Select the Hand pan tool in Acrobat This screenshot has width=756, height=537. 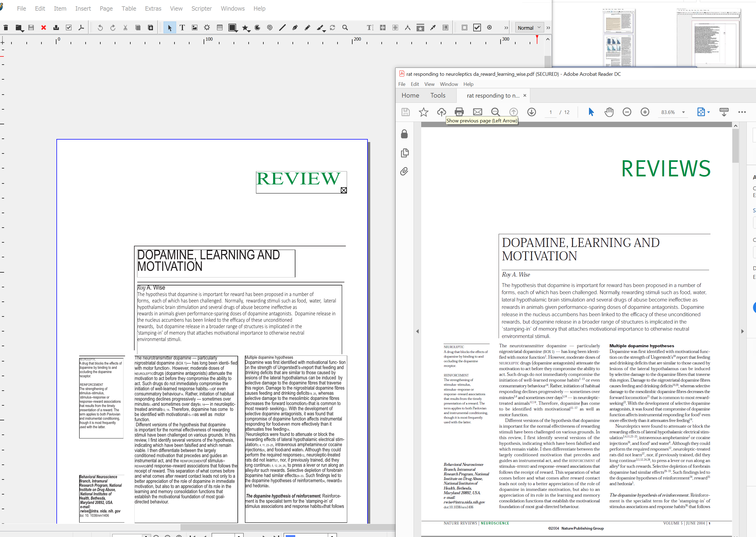609,112
